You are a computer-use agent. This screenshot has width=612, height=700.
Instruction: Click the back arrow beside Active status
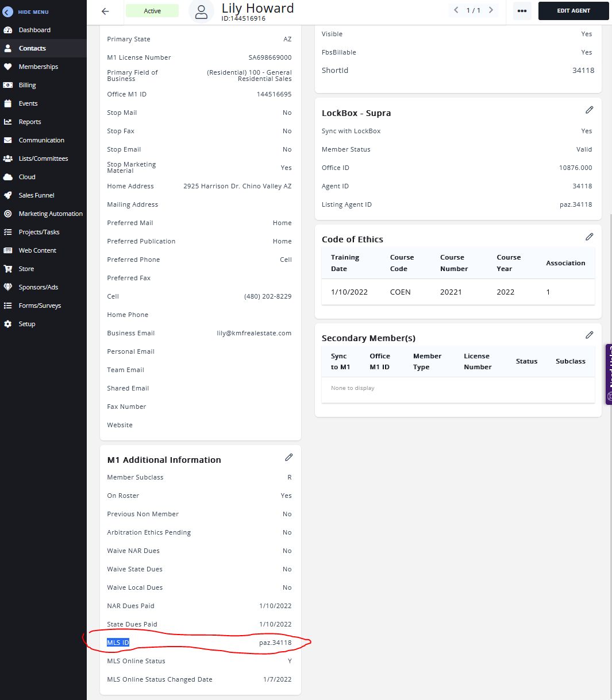click(105, 11)
